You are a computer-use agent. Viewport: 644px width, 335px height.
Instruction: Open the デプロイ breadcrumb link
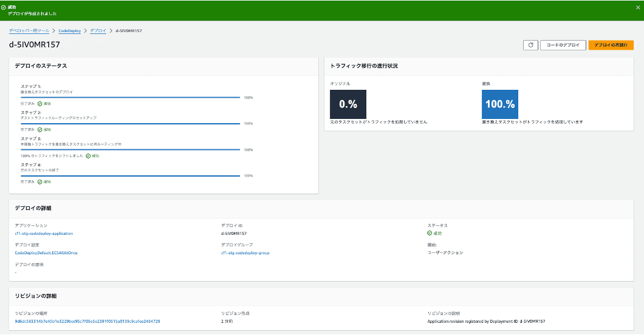(98, 31)
